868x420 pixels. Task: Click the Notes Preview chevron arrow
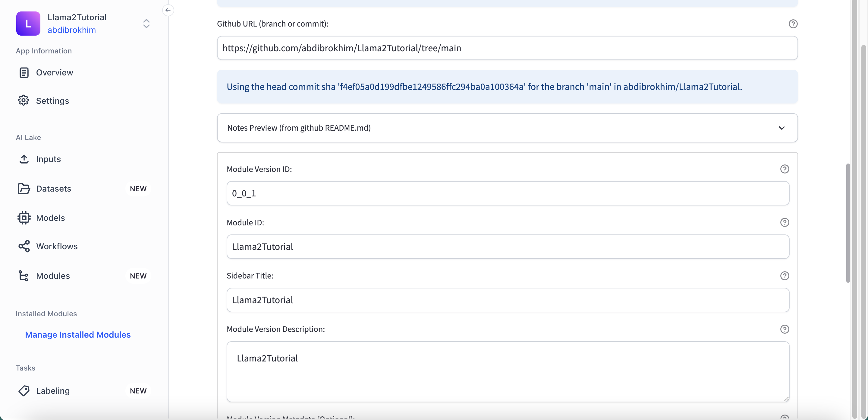coord(782,128)
